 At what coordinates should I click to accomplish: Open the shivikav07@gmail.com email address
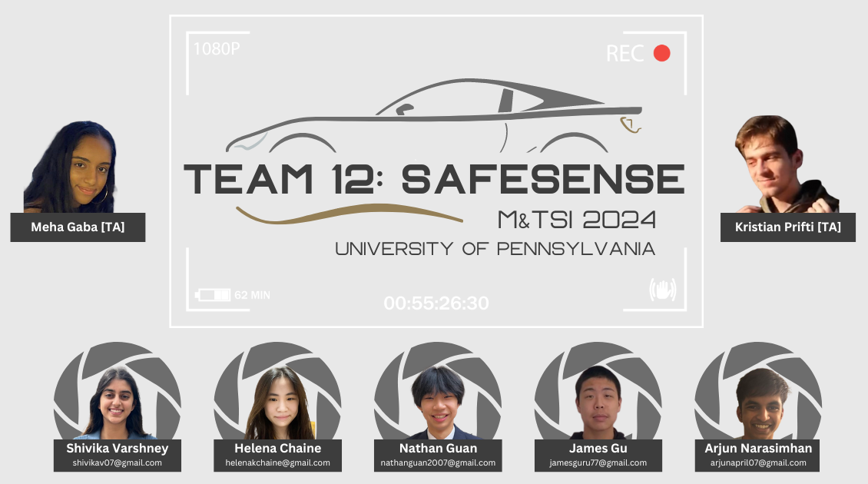(x=118, y=463)
